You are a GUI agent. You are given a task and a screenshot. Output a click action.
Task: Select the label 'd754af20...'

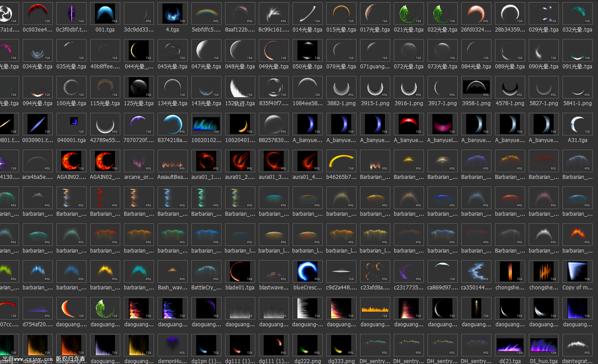(x=38, y=324)
